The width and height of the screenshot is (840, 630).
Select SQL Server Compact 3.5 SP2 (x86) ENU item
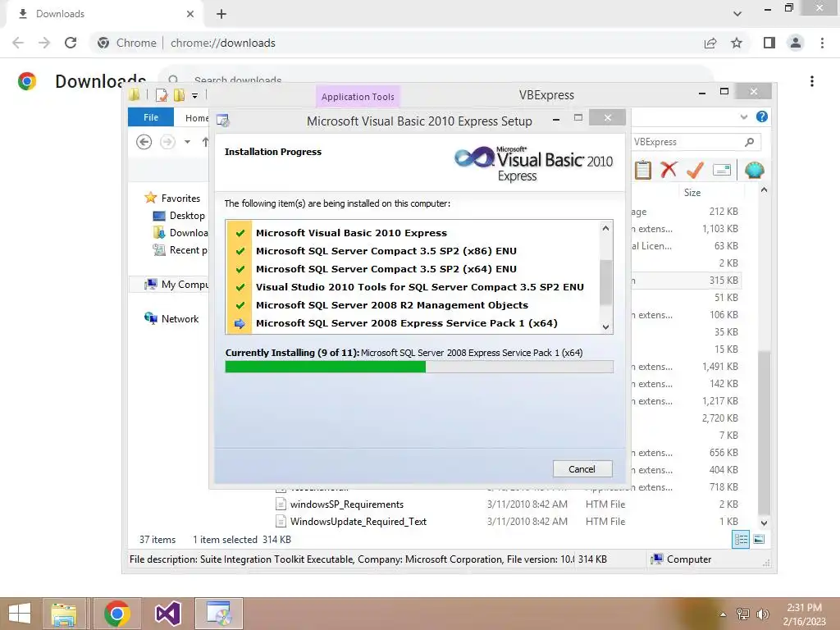pyautogui.click(x=386, y=251)
